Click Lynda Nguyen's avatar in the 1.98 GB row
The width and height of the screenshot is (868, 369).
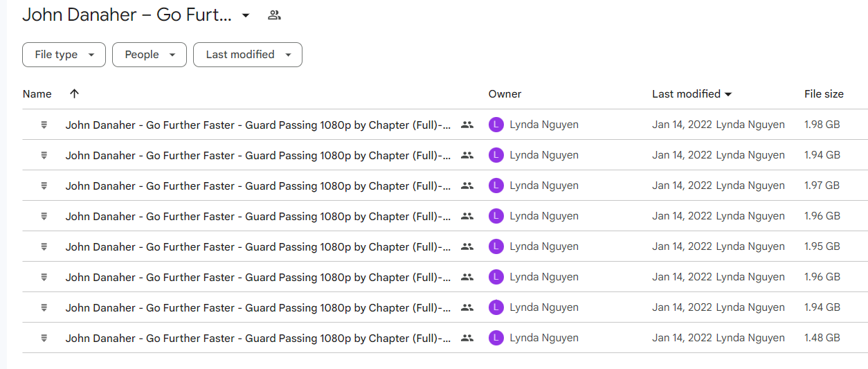click(x=496, y=125)
